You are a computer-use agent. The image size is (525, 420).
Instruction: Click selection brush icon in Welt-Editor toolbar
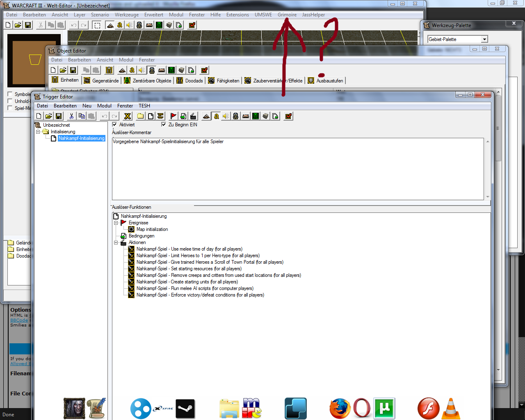click(97, 25)
